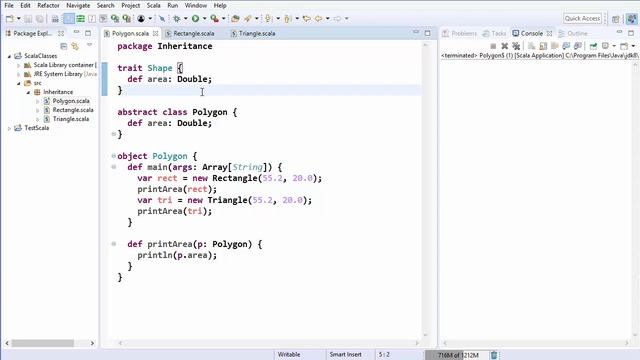Open the Scala menu
The image size is (640, 360).
point(153,6)
